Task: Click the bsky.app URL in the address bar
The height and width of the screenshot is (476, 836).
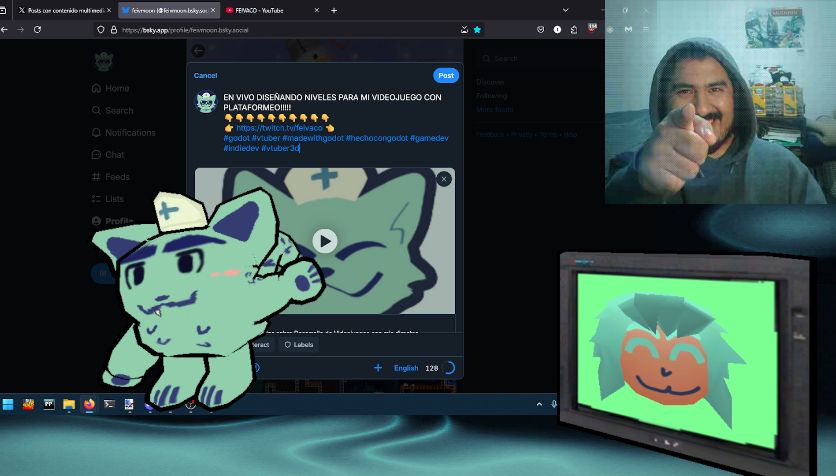Action: pos(185,30)
